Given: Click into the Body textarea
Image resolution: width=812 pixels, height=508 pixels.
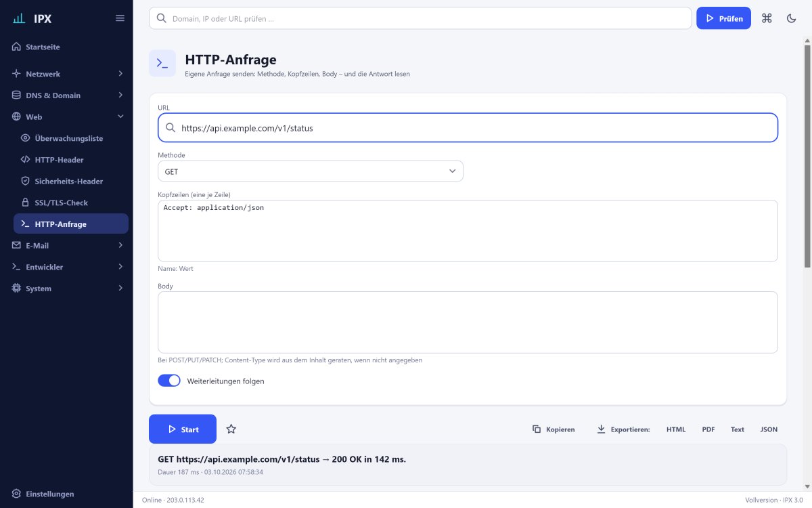Looking at the screenshot, I should click(468, 322).
